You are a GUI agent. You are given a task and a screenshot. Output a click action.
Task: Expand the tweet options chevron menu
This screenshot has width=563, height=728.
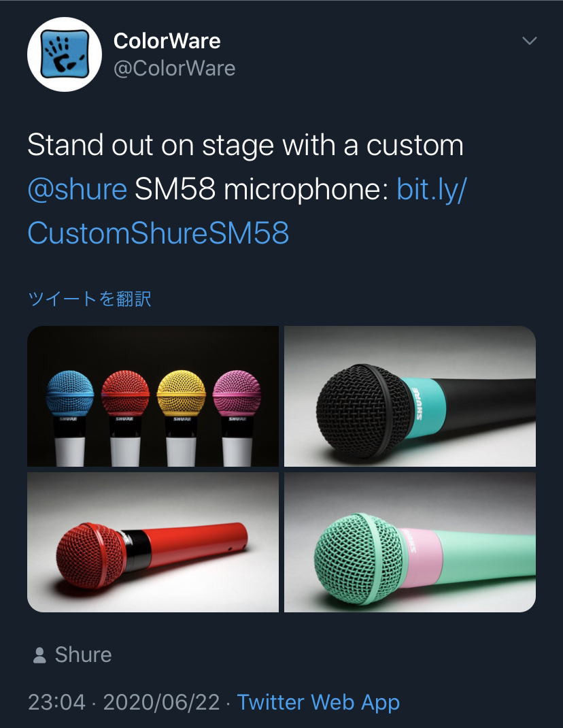click(530, 41)
